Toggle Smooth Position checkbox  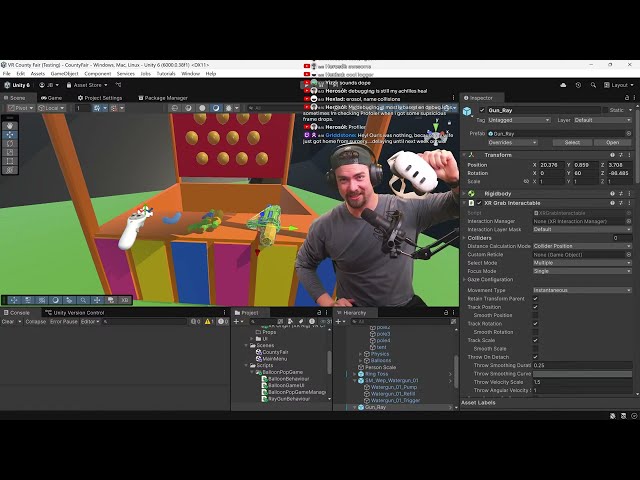(536, 316)
